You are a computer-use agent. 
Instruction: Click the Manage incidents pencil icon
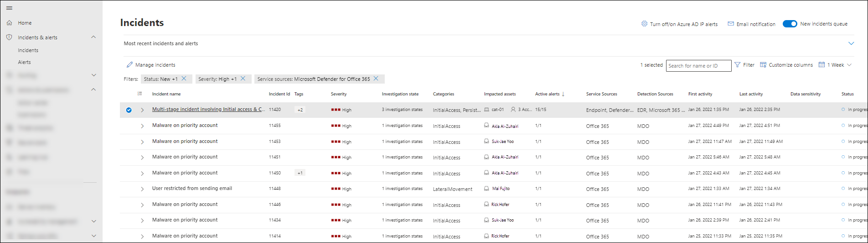coord(129,65)
